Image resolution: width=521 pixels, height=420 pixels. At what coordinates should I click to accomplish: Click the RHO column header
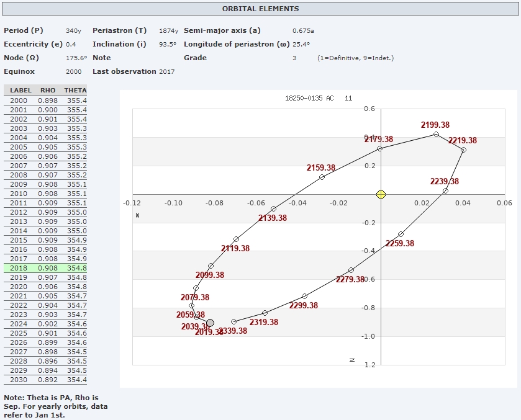(x=47, y=91)
